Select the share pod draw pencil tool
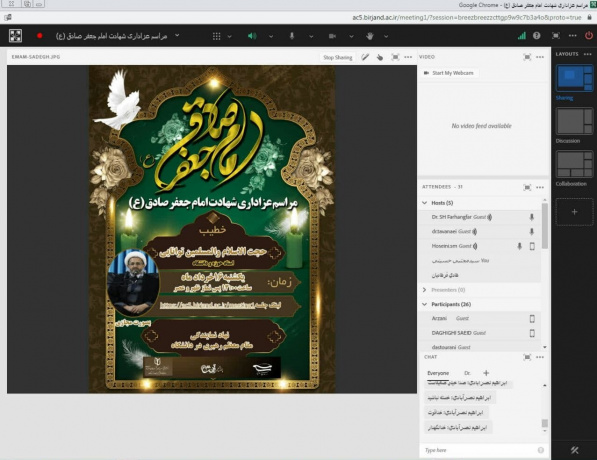This screenshot has width=597, height=460. tap(365, 57)
